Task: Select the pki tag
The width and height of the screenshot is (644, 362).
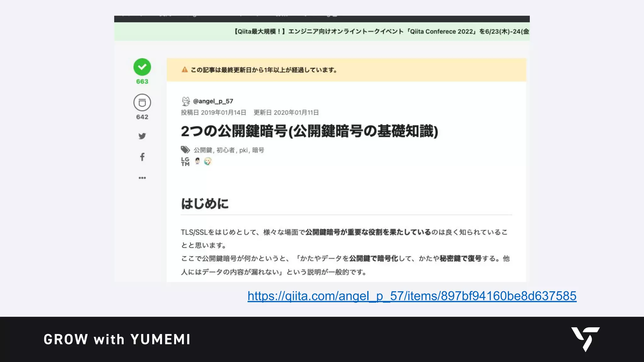Action: coord(243,150)
